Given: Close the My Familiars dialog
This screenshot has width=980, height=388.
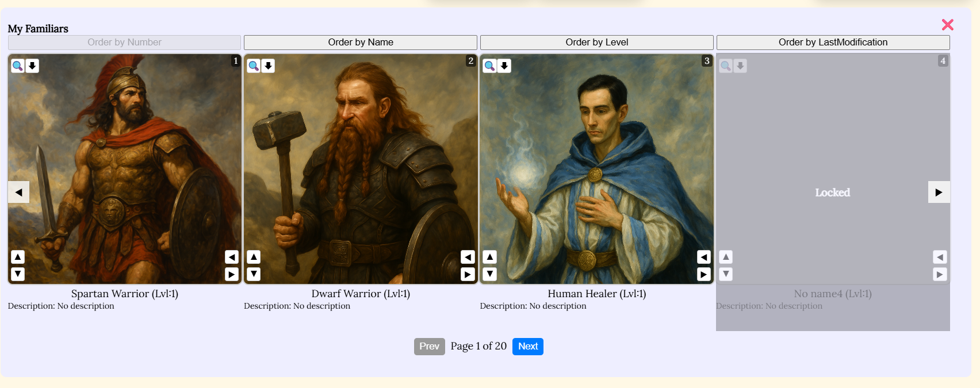Looking at the screenshot, I should pyautogui.click(x=948, y=25).
